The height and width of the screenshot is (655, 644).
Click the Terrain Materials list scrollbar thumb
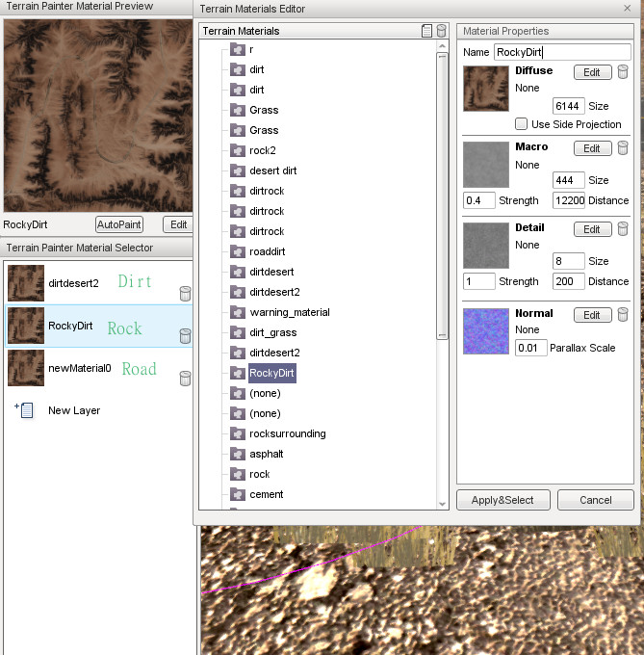pyautogui.click(x=442, y=196)
